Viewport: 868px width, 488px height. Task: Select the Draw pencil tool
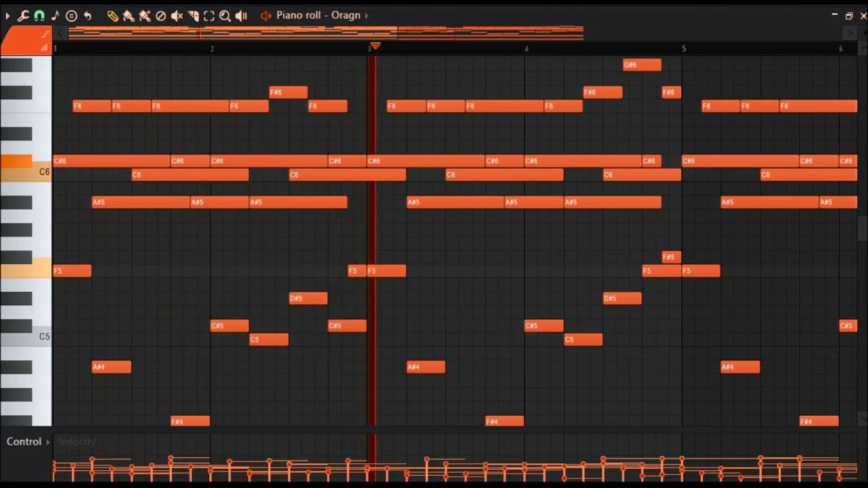click(113, 16)
